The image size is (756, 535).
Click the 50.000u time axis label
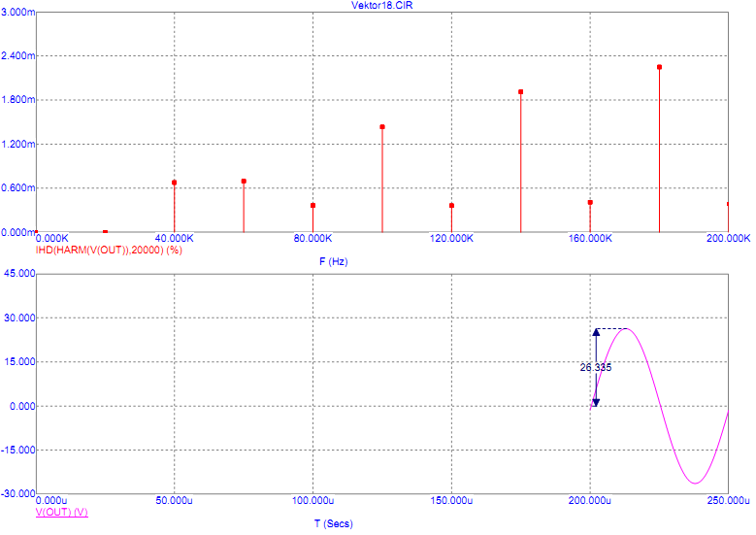point(174,501)
